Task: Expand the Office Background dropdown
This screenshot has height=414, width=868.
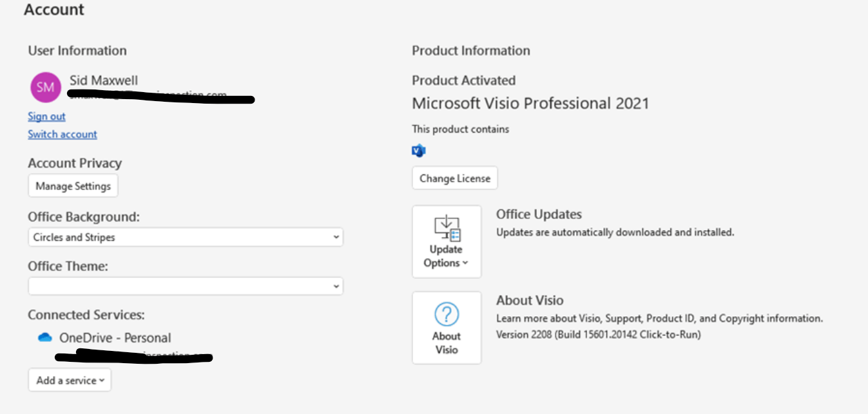Action: click(186, 237)
